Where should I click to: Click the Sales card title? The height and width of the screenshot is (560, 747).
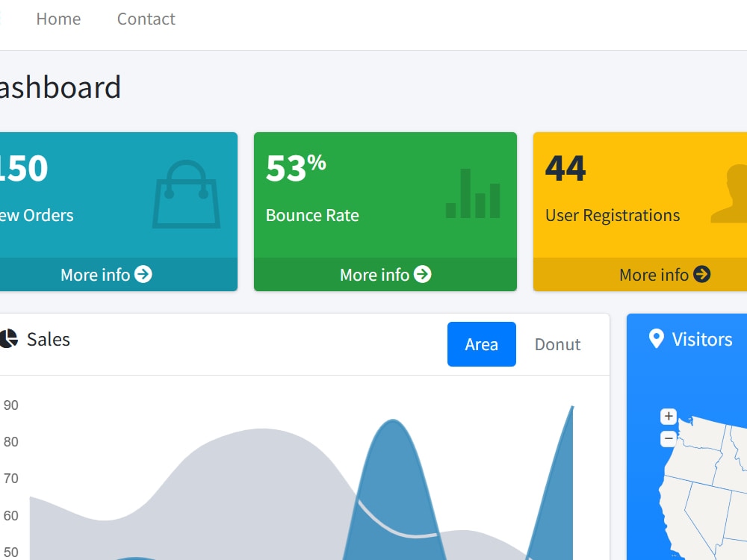[48, 340]
